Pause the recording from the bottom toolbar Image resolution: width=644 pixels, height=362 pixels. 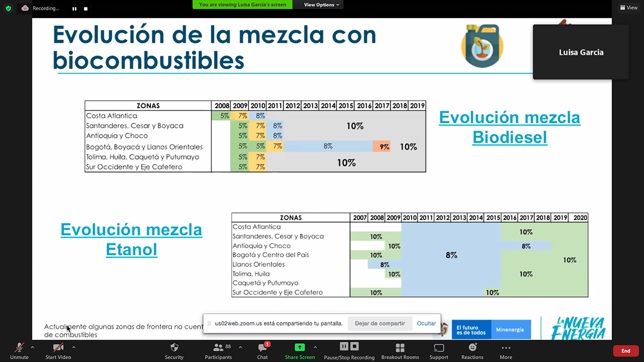(x=344, y=346)
